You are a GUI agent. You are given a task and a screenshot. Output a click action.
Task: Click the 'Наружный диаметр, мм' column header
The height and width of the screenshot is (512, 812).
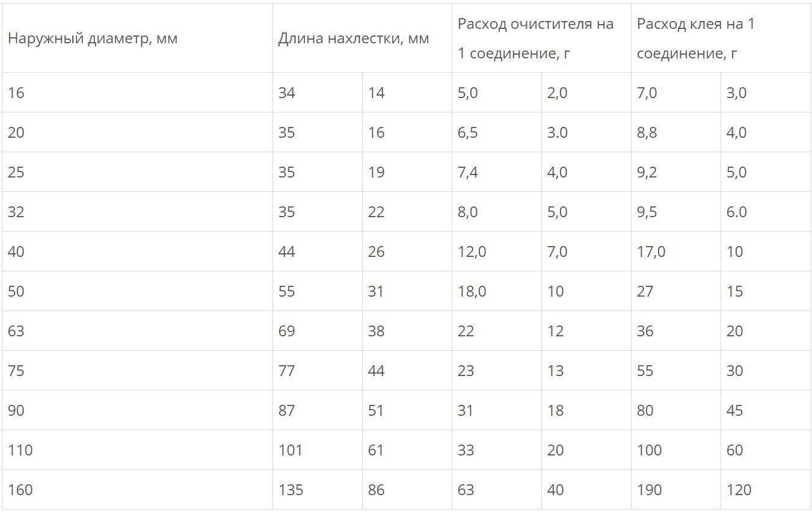tap(93, 39)
